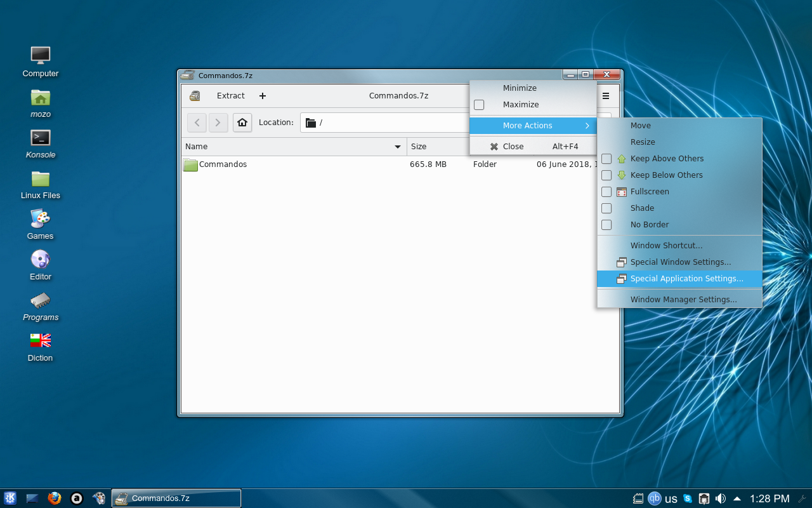
Task: Launch Firefox from the taskbar
Action: tap(55, 498)
